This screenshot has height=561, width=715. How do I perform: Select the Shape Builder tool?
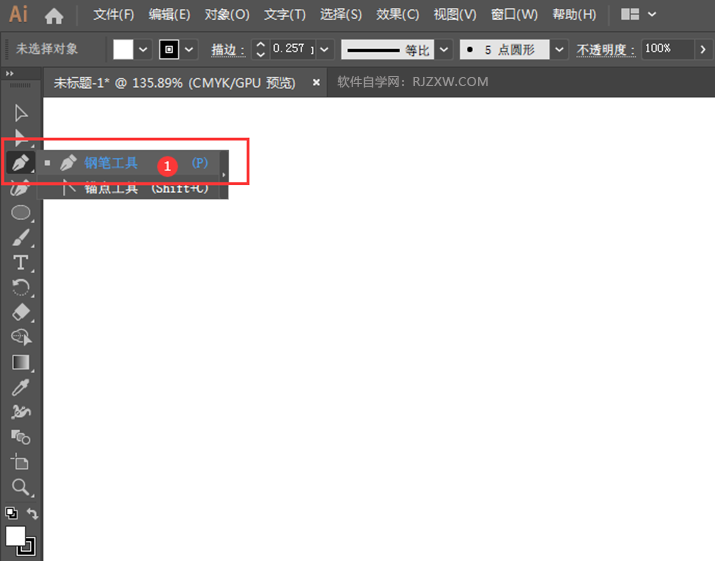click(21, 338)
